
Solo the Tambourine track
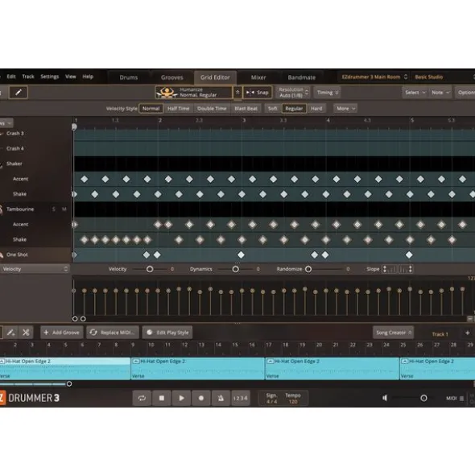click(54, 209)
